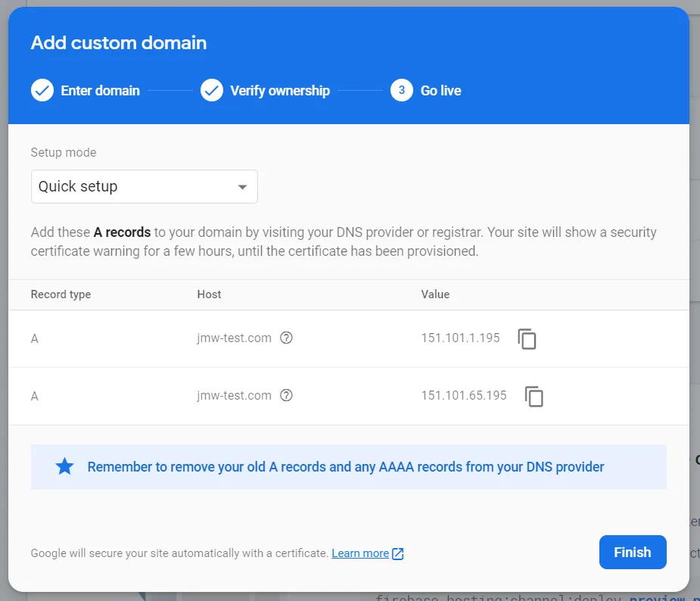Screen dimensions: 700x601
Task: Click help icon beside first jmw-test.com host
Action: point(286,338)
